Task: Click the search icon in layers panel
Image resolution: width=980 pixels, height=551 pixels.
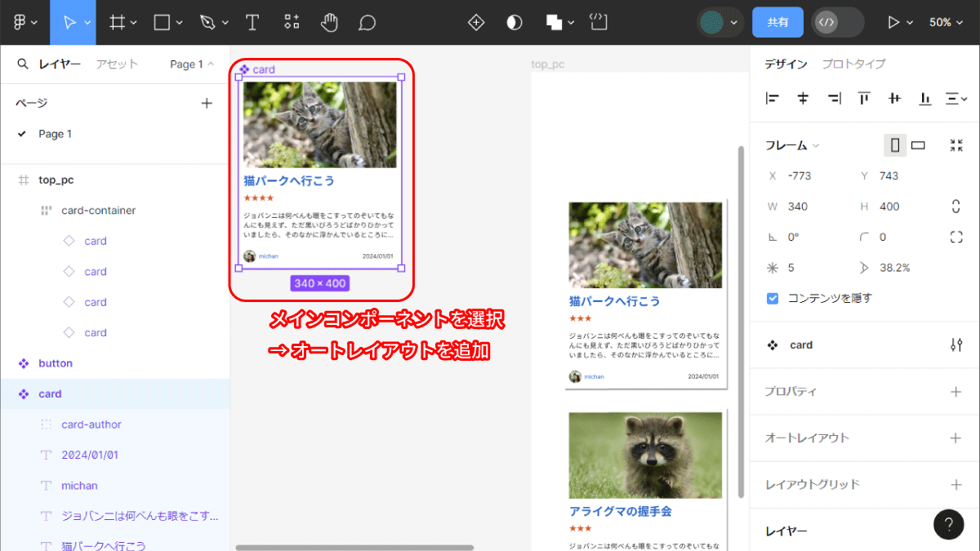Action: (x=23, y=64)
